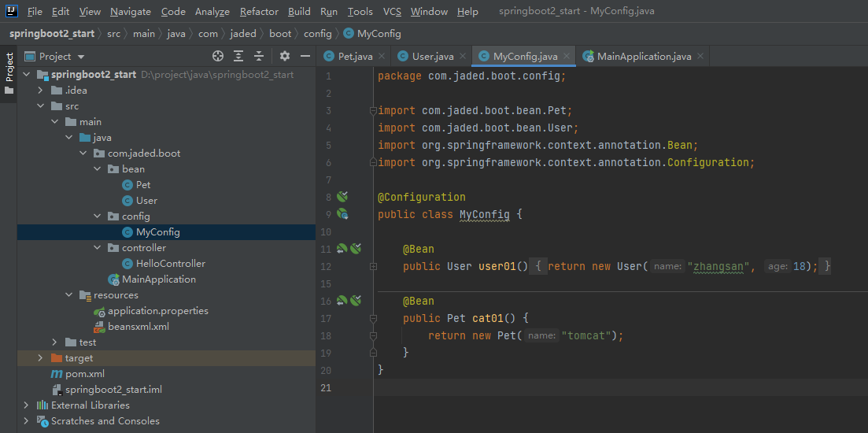This screenshot has height=433, width=868.
Task: Open the Edit menu
Action: pos(61,12)
